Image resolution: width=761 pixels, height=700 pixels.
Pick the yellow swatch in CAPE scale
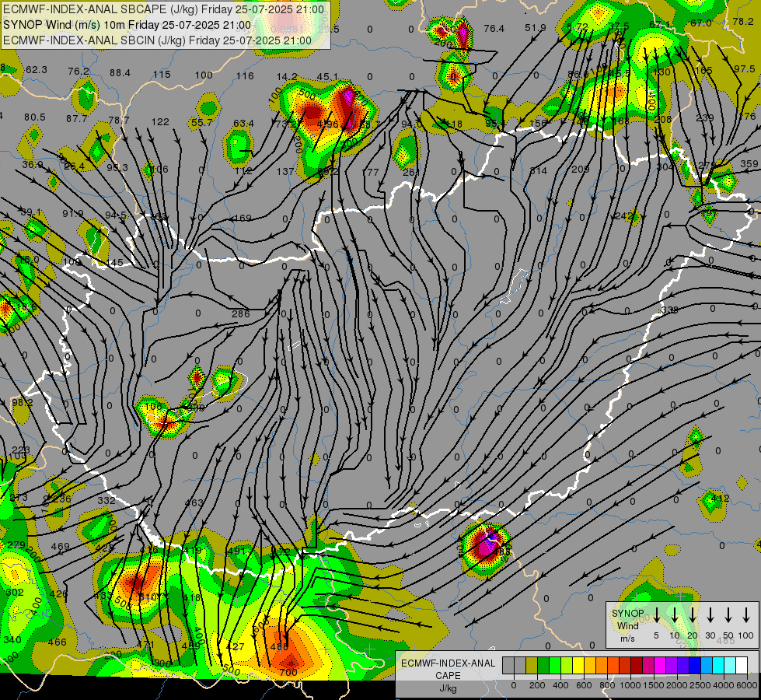[x=578, y=666]
